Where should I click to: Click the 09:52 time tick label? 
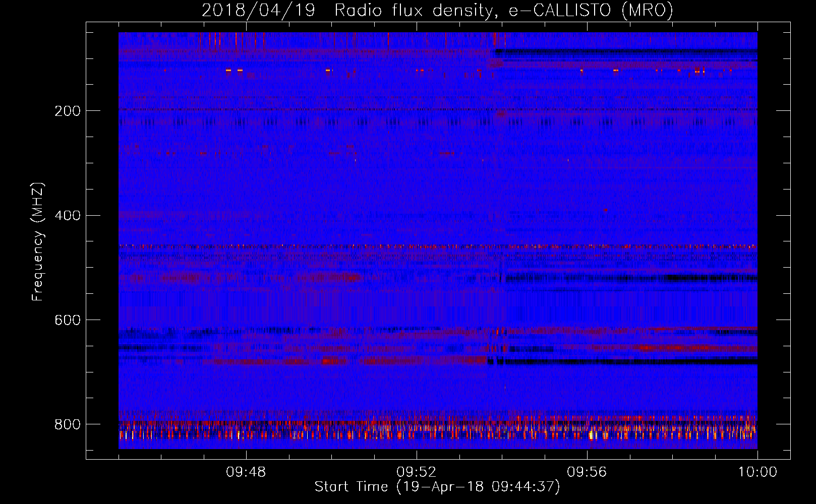click(417, 472)
